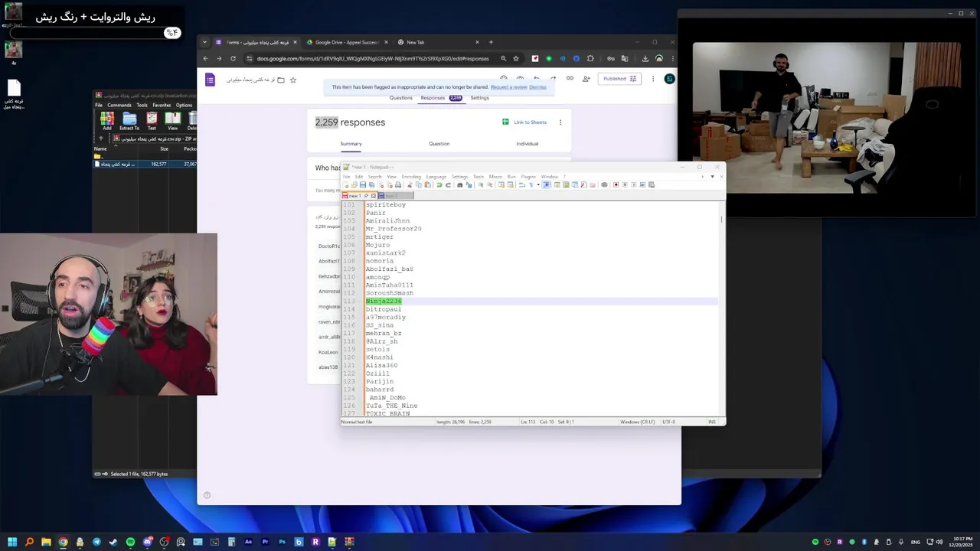This screenshot has width=980, height=551.
Task: Click WinRAR Add button
Action: (107, 120)
